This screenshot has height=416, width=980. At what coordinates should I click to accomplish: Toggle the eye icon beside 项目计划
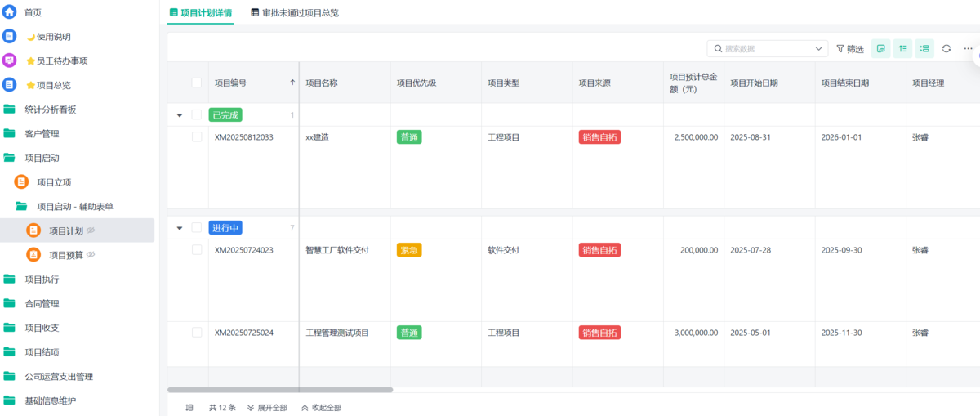pyautogui.click(x=91, y=230)
